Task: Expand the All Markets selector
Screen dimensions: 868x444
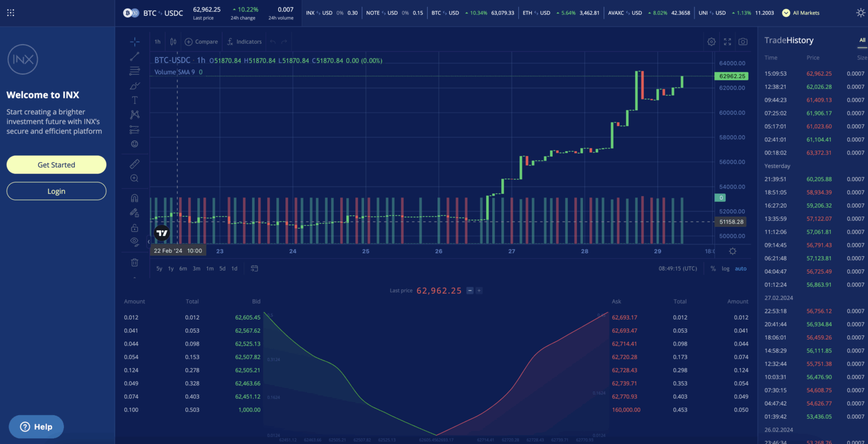Action: (x=801, y=13)
